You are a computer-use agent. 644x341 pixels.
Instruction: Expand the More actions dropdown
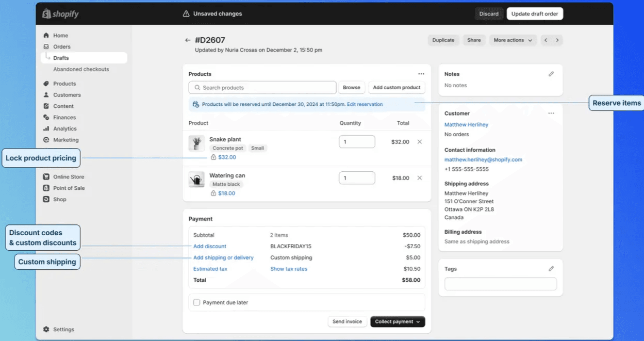click(513, 40)
